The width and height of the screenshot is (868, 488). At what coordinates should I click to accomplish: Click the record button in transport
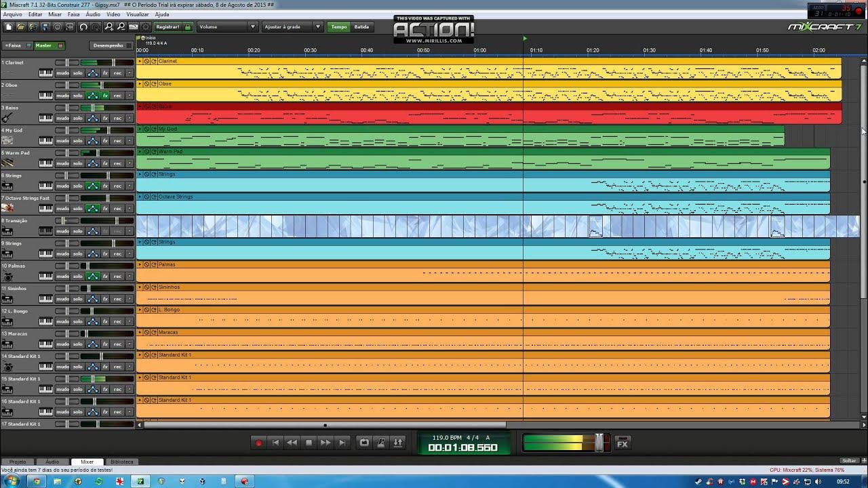[x=258, y=443]
